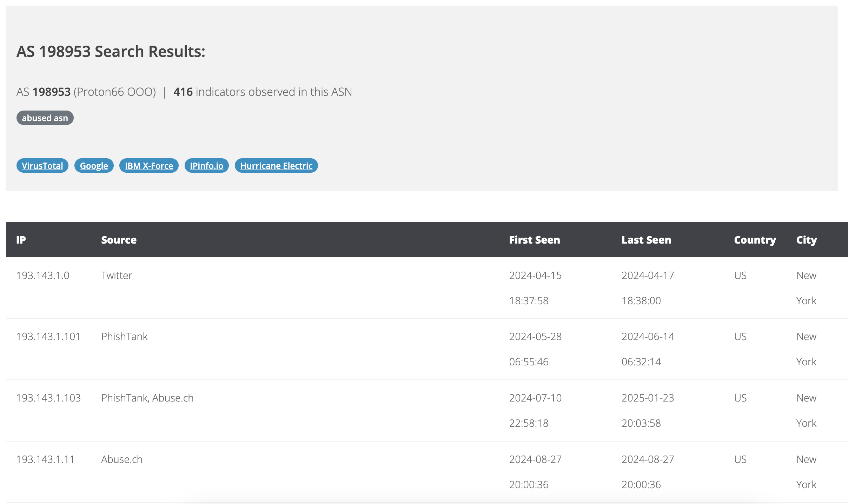Viewport: 855px width, 504px height.
Task: Click the City column header
Action: [x=806, y=240]
